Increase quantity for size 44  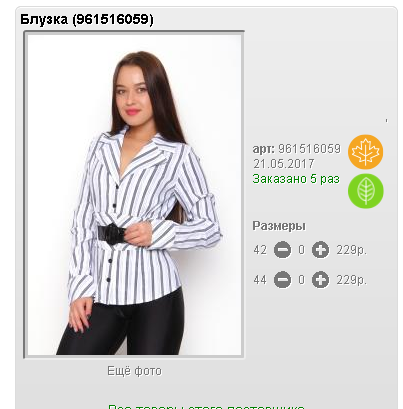click(320, 280)
